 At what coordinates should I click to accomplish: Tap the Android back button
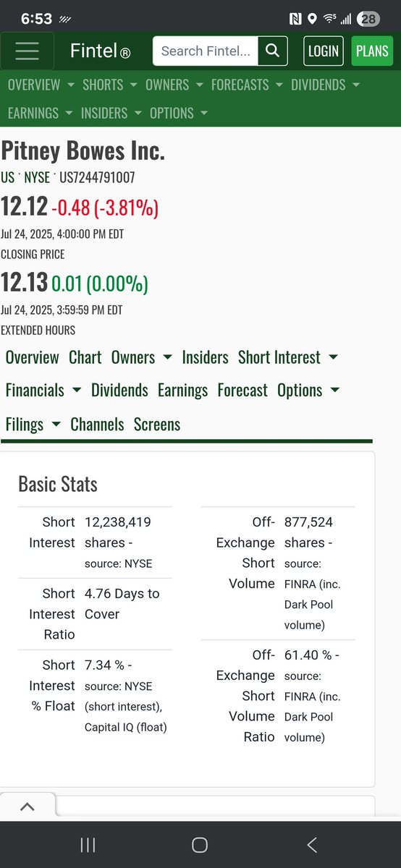coord(312,845)
